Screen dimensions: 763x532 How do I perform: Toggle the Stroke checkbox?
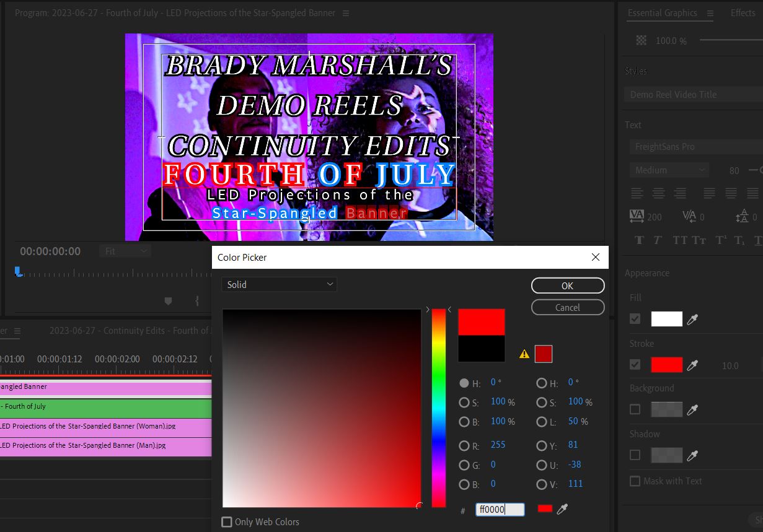point(635,365)
